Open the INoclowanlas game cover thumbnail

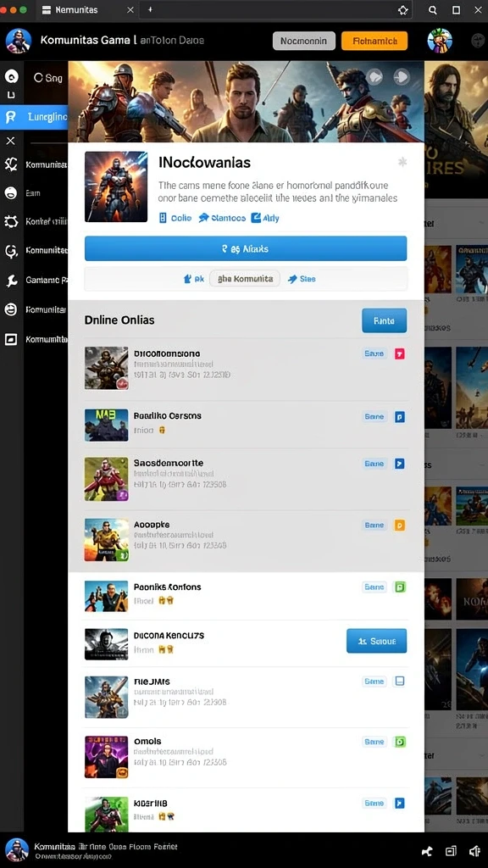click(116, 186)
